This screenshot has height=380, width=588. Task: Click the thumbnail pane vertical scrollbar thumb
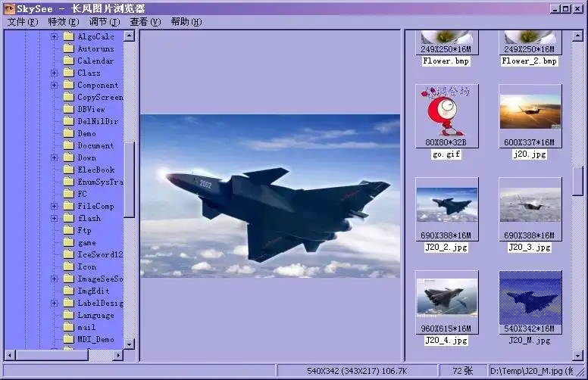pyautogui.click(x=577, y=181)
